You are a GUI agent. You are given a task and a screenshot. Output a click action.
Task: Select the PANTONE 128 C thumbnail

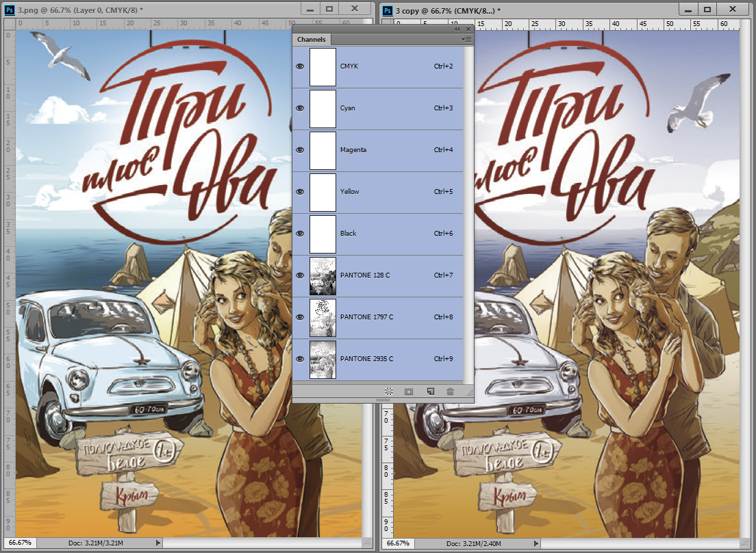point(323,276)
